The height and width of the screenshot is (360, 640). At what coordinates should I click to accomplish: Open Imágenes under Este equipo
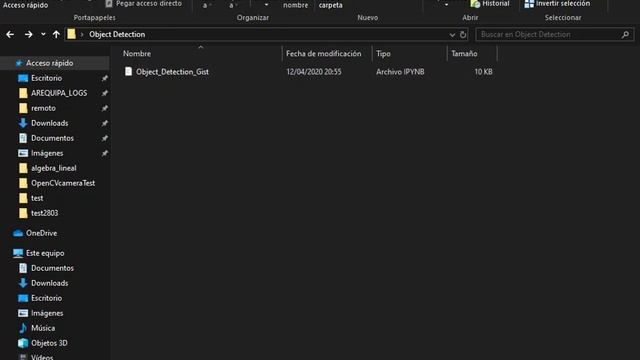click(x=47, y=313)
